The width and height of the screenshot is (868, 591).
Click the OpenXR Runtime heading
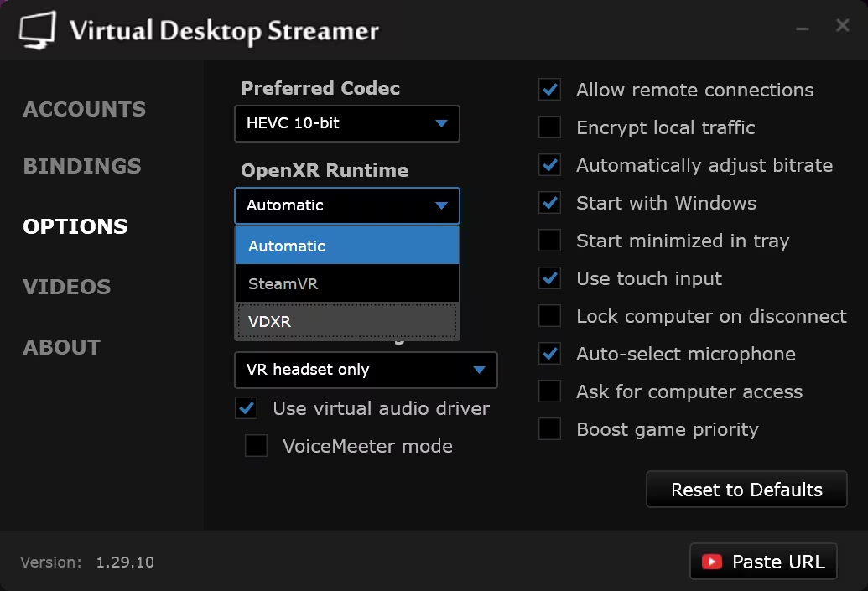(325, 170)
